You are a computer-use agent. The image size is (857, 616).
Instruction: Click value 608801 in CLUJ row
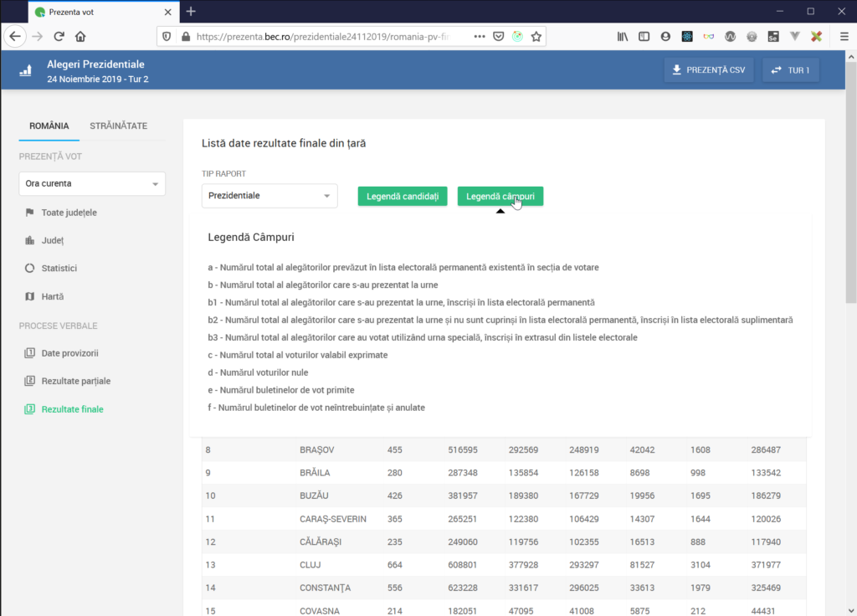463,565
